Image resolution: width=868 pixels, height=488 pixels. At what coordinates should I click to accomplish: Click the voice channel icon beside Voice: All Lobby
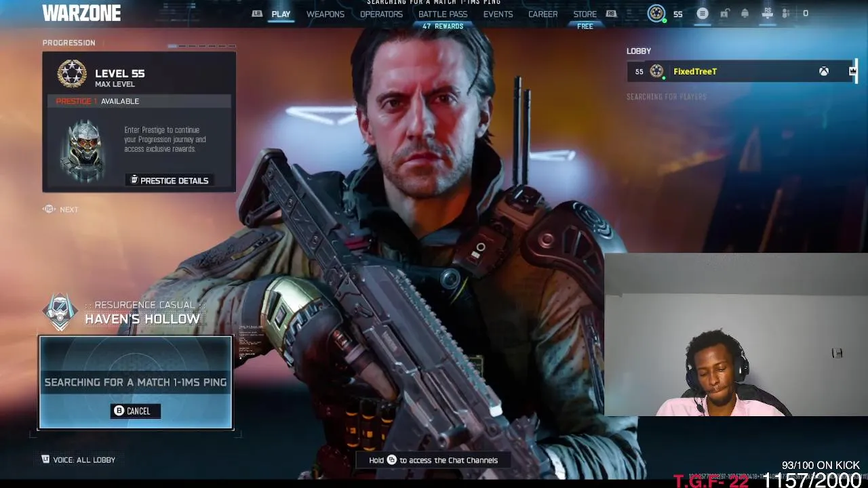click(x=45, y=460)
